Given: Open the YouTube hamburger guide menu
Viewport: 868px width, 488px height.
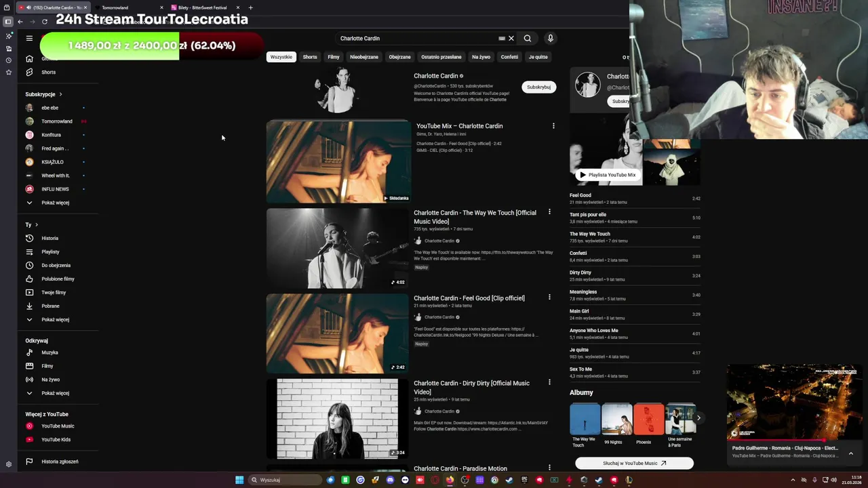Looking at the screenshot, I should (29, 38).
